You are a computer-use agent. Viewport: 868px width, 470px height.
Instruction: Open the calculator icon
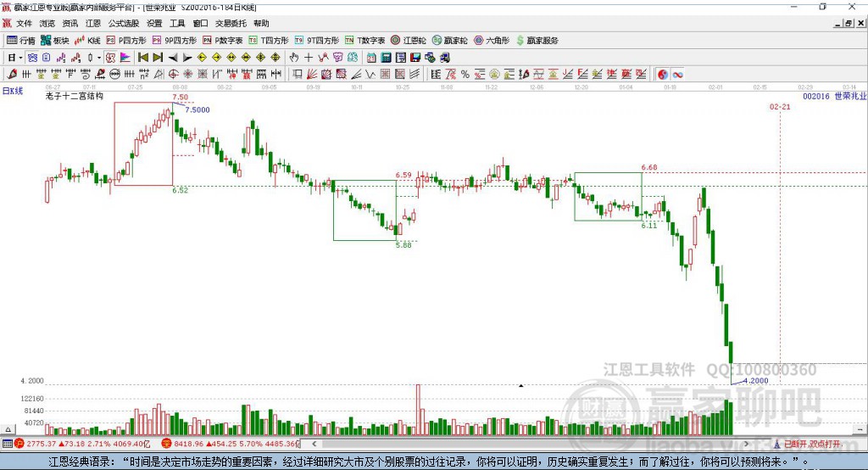[x=386, y=58]
